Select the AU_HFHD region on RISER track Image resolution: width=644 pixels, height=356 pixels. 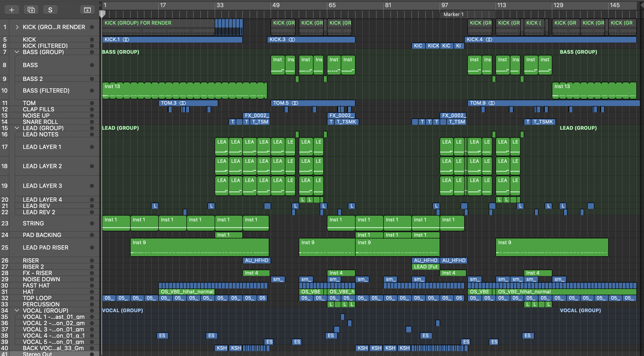(256, 260)
